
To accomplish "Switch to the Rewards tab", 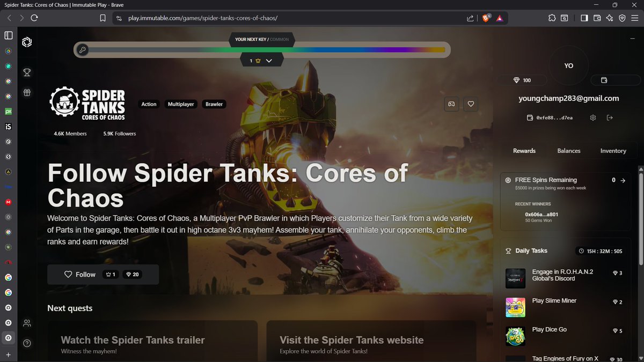I will [524, 151].
